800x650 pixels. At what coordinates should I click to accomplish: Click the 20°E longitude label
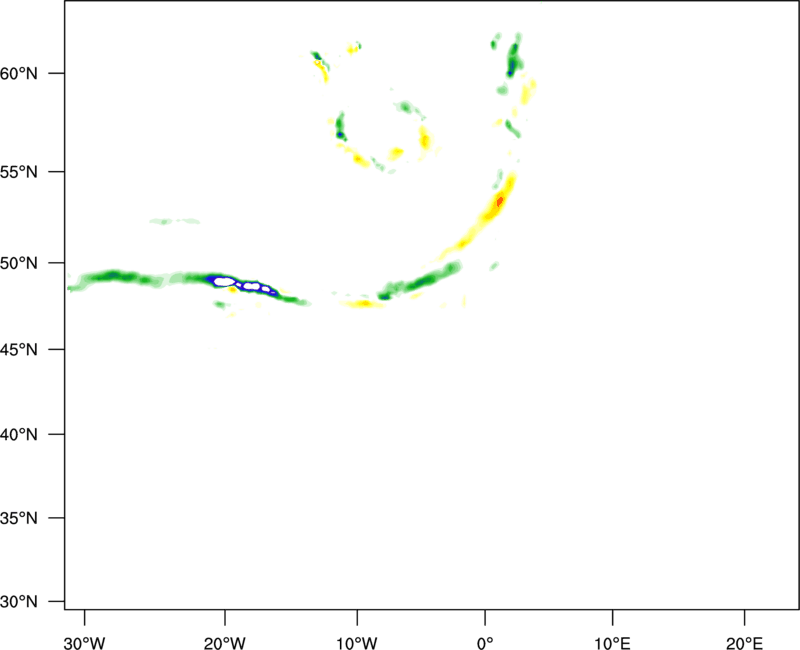[744, 643]
